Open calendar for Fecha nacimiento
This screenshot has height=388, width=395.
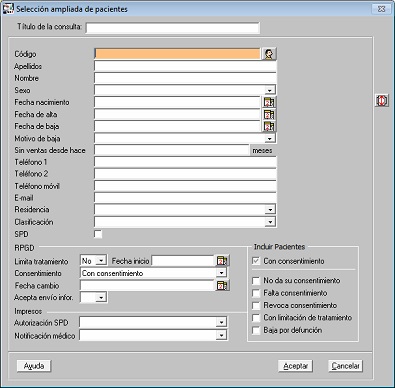[269, 102]
